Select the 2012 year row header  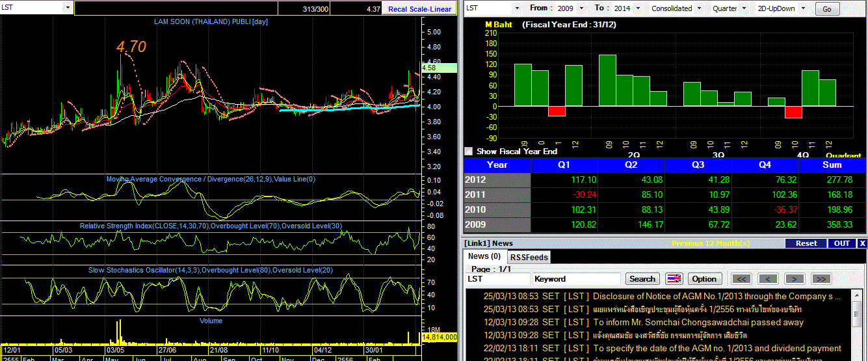click(x=497, y=180)
